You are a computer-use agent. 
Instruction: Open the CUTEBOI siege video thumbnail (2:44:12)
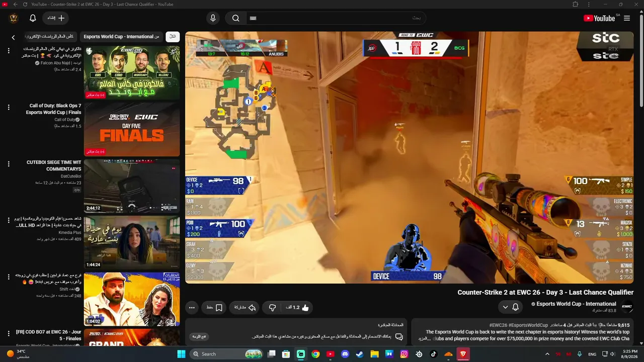[x=132, y=187]
